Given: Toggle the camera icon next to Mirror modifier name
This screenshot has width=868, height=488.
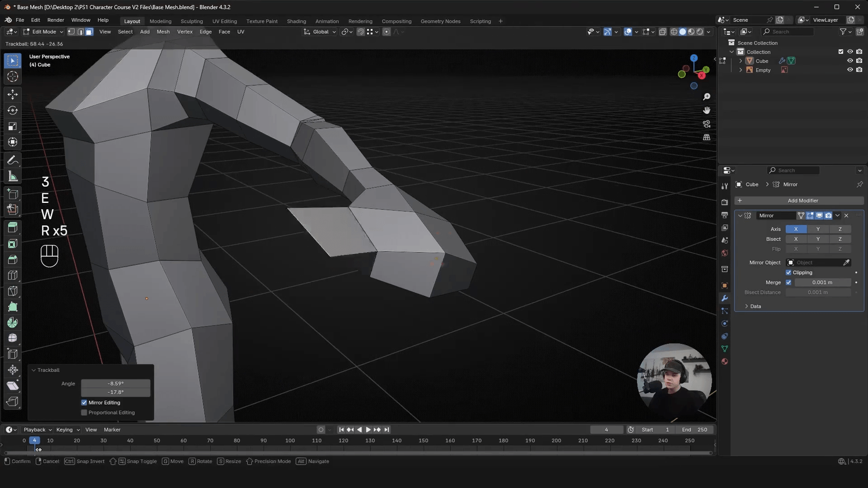Looking at the screenshot, I should click(x=828, y=215).
